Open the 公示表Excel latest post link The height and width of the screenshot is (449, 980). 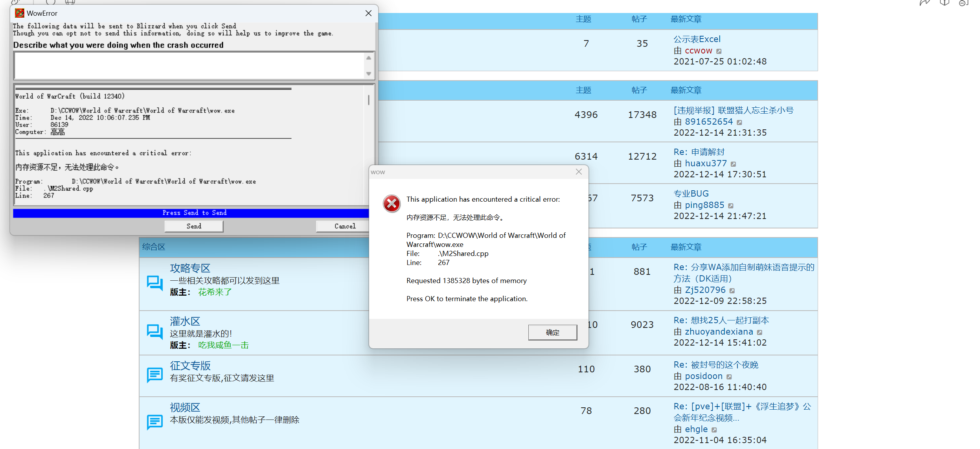coord(697,39)
